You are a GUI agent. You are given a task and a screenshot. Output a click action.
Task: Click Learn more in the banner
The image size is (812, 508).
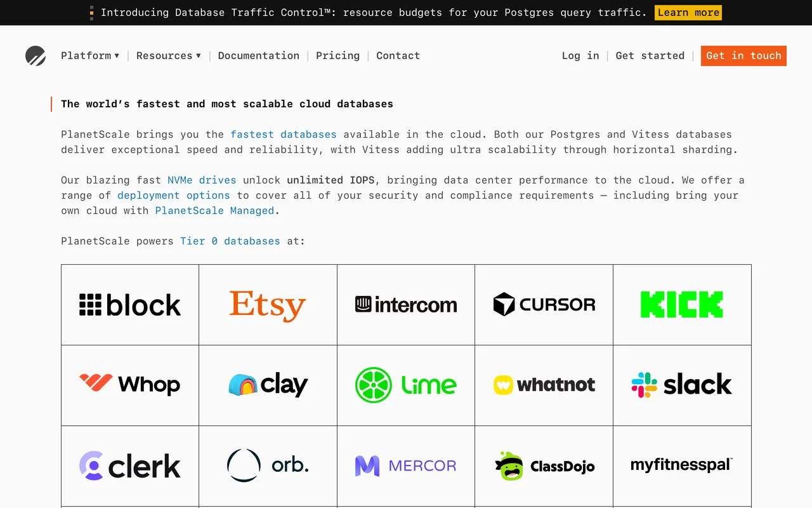point(688,13)
